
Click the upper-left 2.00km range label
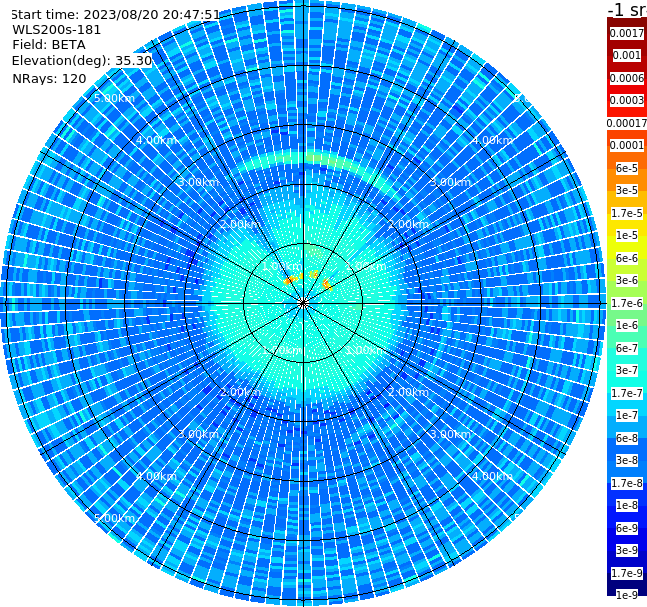pos(241,224)
